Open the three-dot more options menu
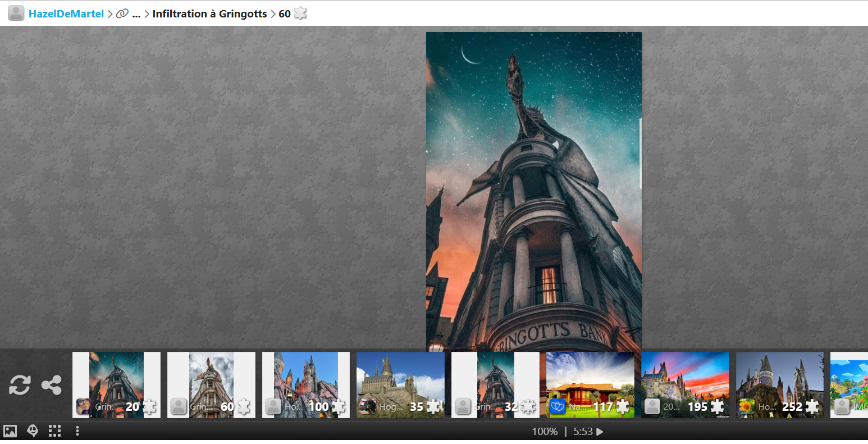The width and height of the screenshot is (868, 444). tap(77, 431)
